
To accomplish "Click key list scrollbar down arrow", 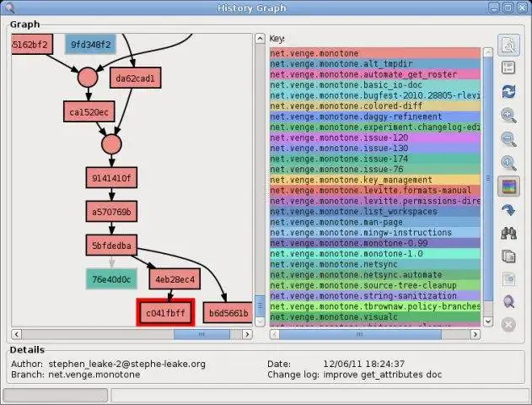I will point(488,321).
